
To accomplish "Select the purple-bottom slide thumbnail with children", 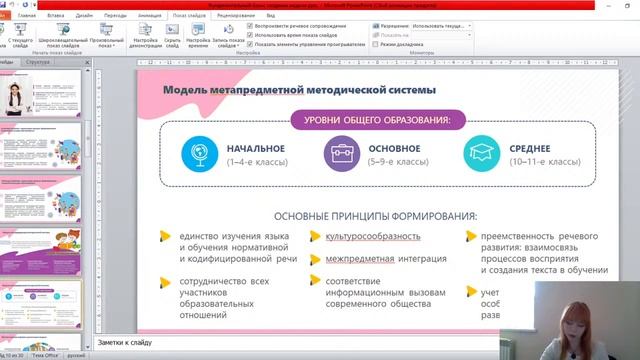I will coord(40,252).
